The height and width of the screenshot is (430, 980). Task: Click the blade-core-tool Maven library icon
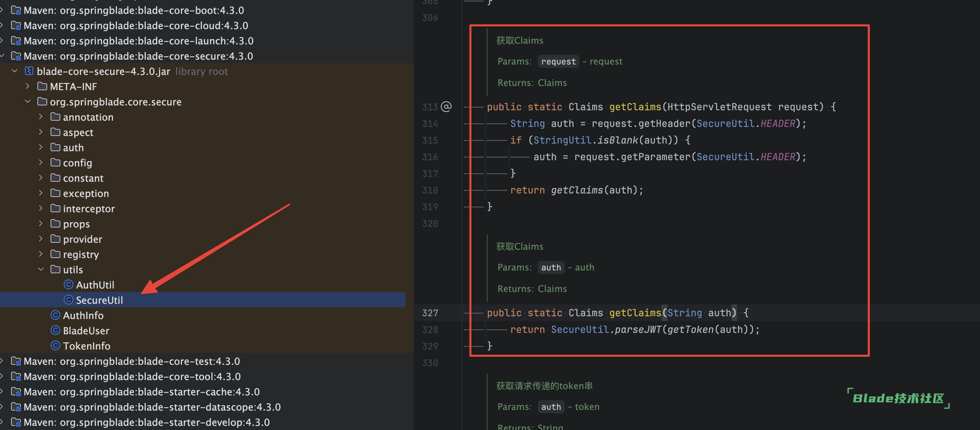pos(16,376)
